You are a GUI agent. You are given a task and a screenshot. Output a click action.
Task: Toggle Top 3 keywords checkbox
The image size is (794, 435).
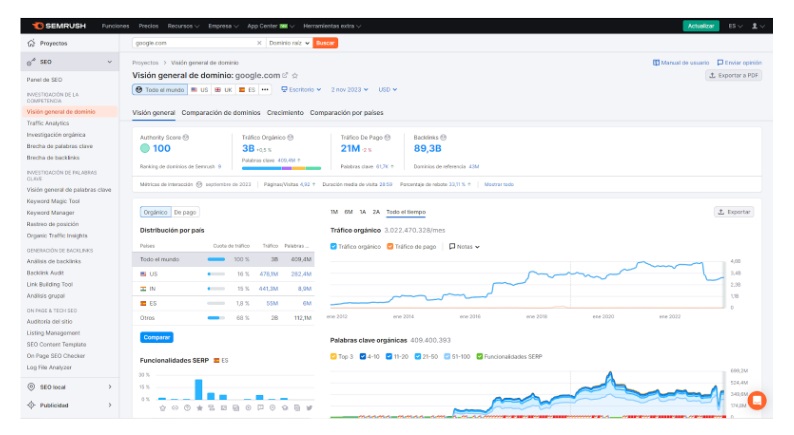point(333,357)
